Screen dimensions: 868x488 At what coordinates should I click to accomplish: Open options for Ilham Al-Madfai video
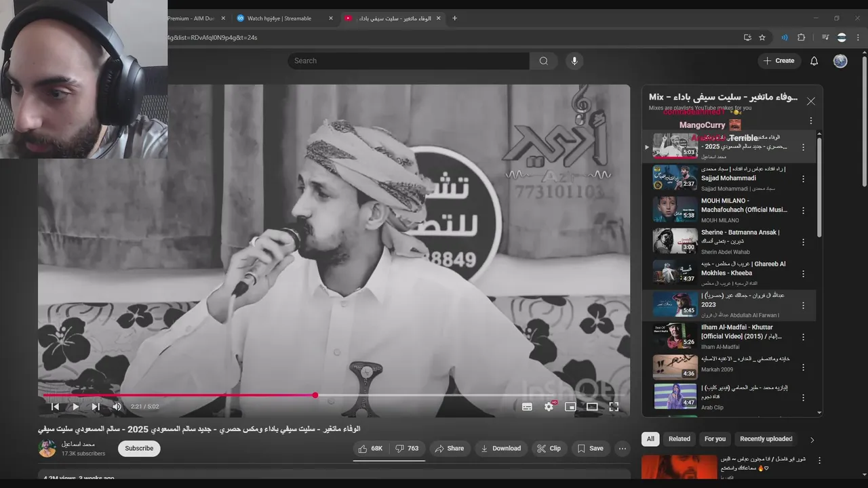coord(804,337)
